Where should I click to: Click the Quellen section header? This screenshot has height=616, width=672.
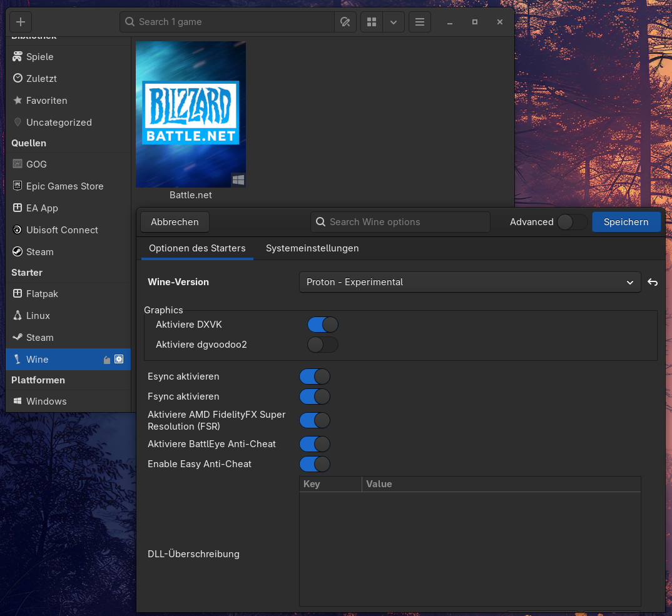pyautogui.click(x=29, y=143)
